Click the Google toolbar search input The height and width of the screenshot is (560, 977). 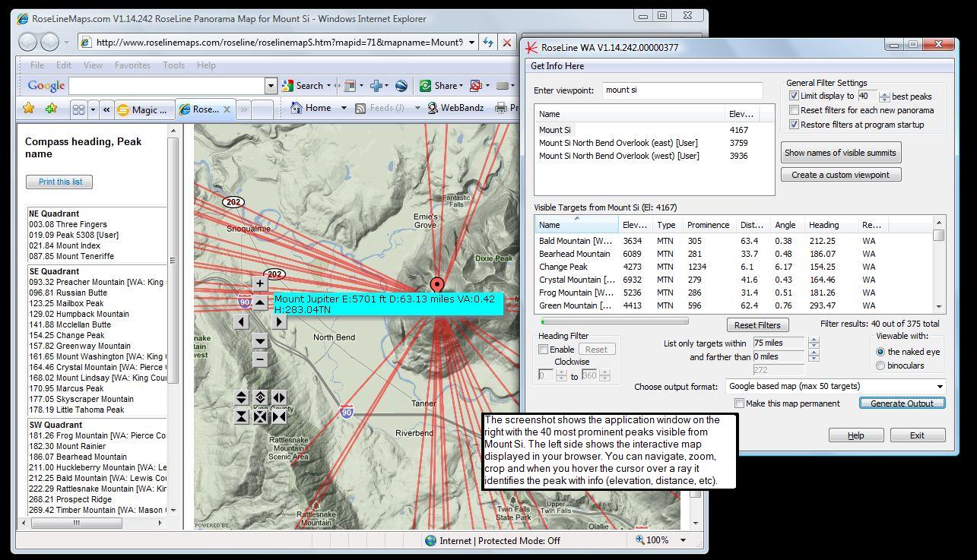tap(167, 86)
